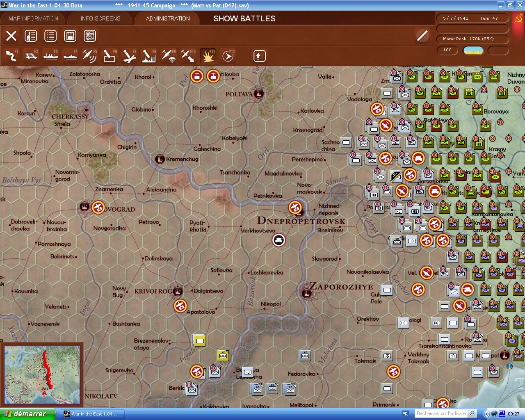This screenshot has height=420, width=525.
Task: Click the Soviet hammer and sickle flag
Action: tap(518, 19)
